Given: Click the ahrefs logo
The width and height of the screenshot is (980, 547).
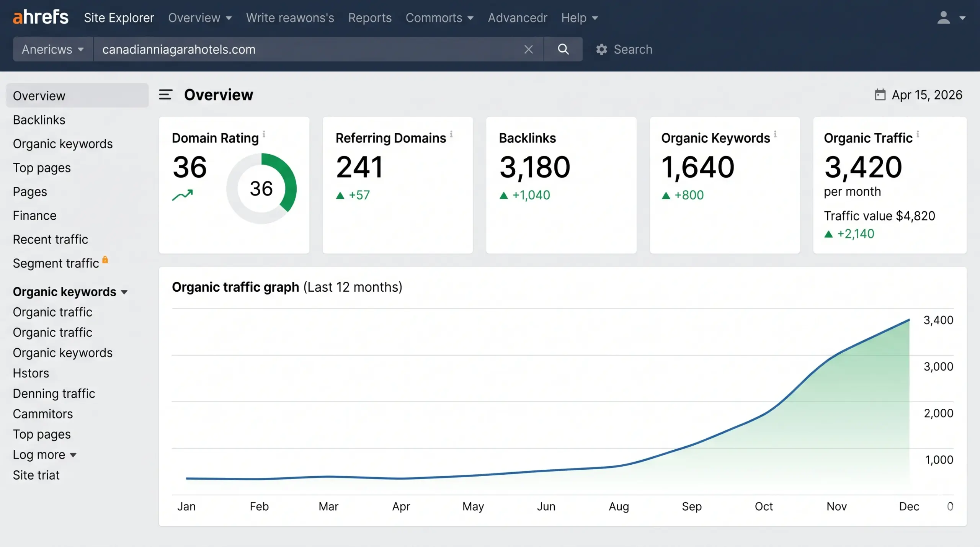Looking at the screenshot, I should [41, 18].
